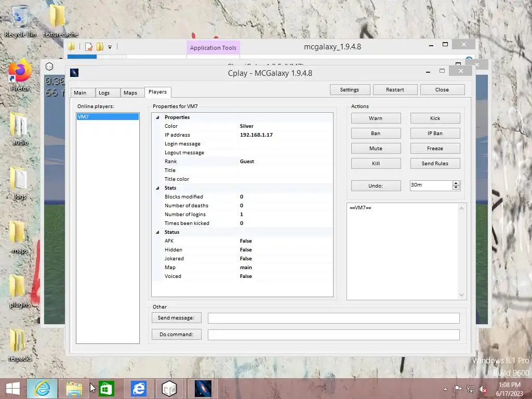Select VM7 in Online players list
The width and height of the screenshot is (532, 399).
click(108, 117)
